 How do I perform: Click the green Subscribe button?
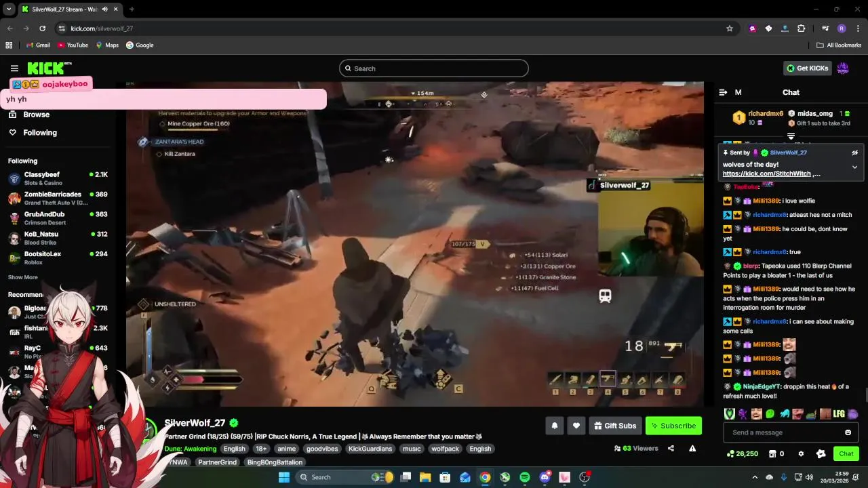pos(673,426)
